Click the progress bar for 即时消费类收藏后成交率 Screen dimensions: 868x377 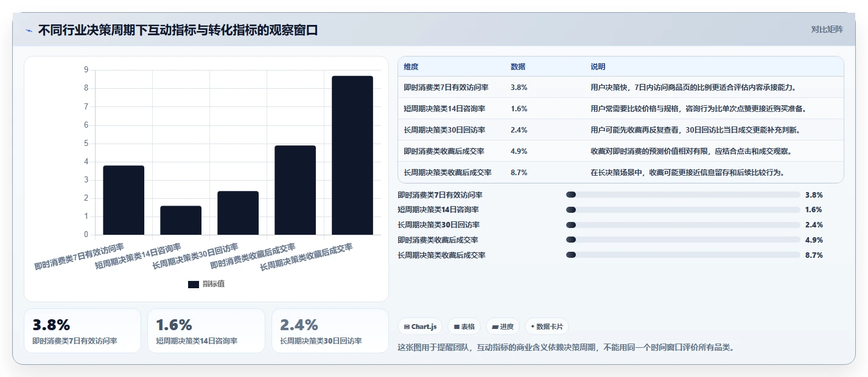[683, 240]
